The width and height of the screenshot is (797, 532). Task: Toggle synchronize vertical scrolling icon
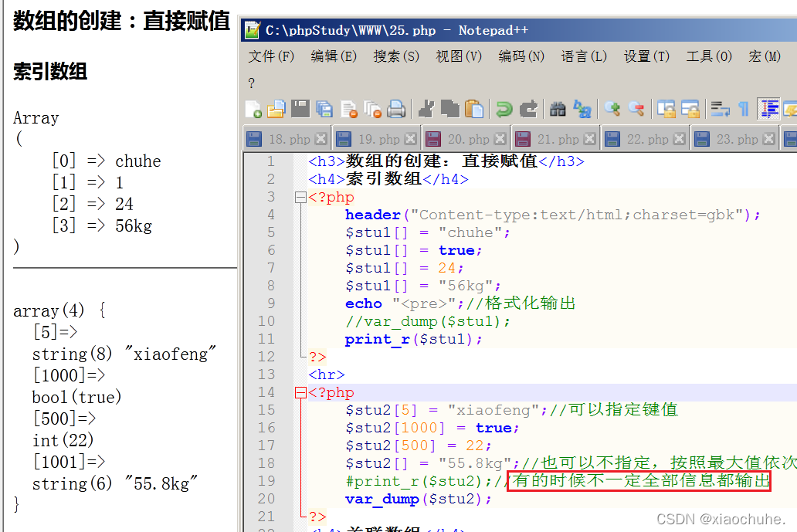coord(666,109)
